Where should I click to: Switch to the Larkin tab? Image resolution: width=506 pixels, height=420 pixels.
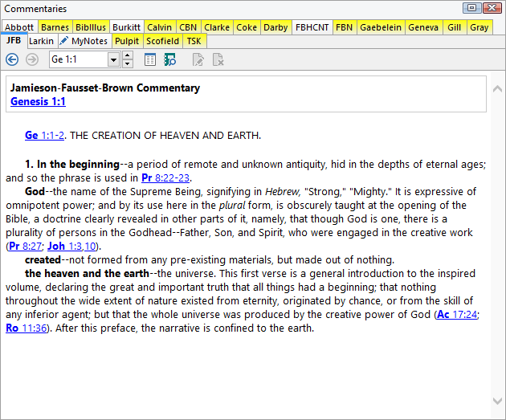coord(41,41)
